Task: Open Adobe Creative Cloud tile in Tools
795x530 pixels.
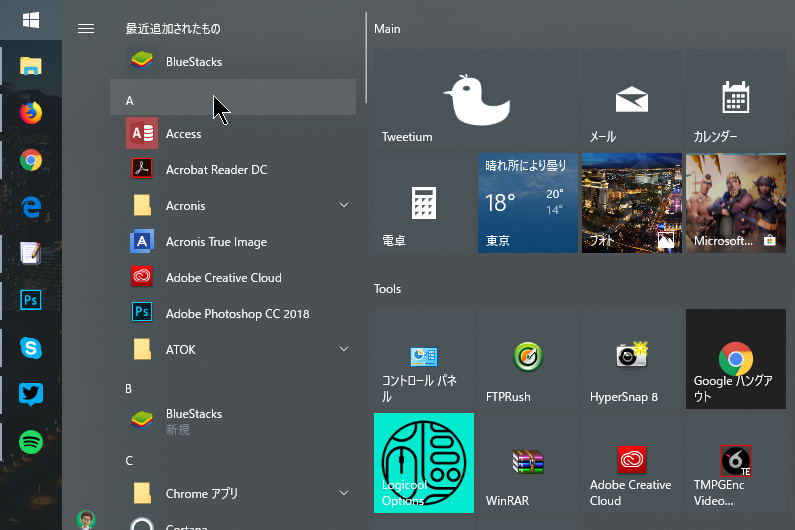Action: pos(632,463)
